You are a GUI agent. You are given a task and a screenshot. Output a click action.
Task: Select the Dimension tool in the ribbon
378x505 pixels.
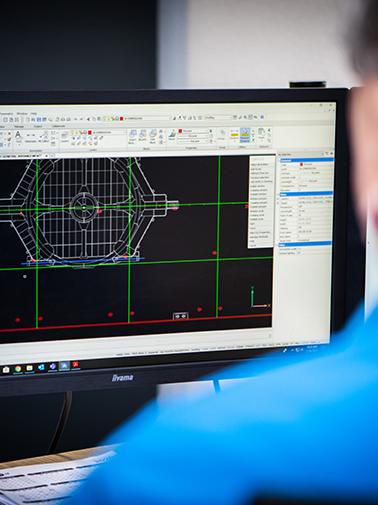(x=30, y=137)
